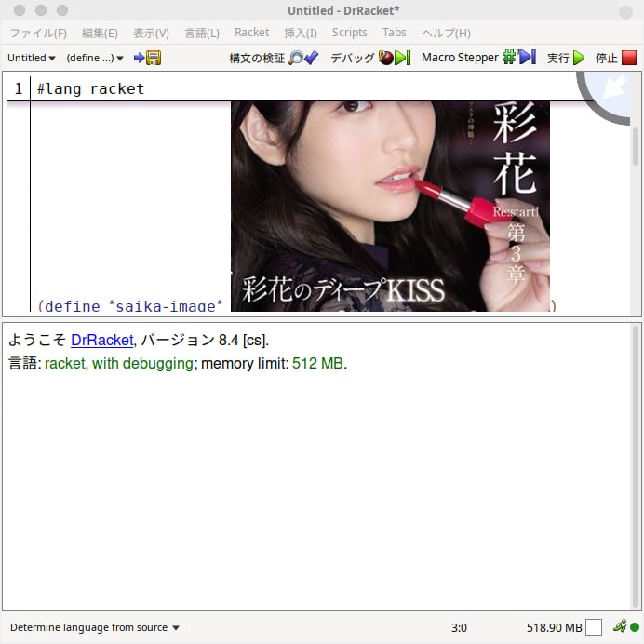Click the red square stop icon
This screenshot has height=644, width=644.
click(x=629, y=58)
